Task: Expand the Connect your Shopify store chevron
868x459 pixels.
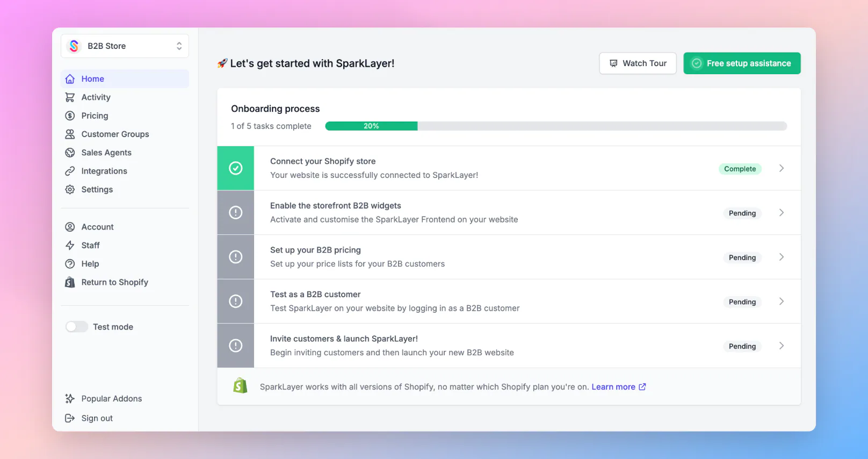Action: pyautogui.click(x=782, y=168)
